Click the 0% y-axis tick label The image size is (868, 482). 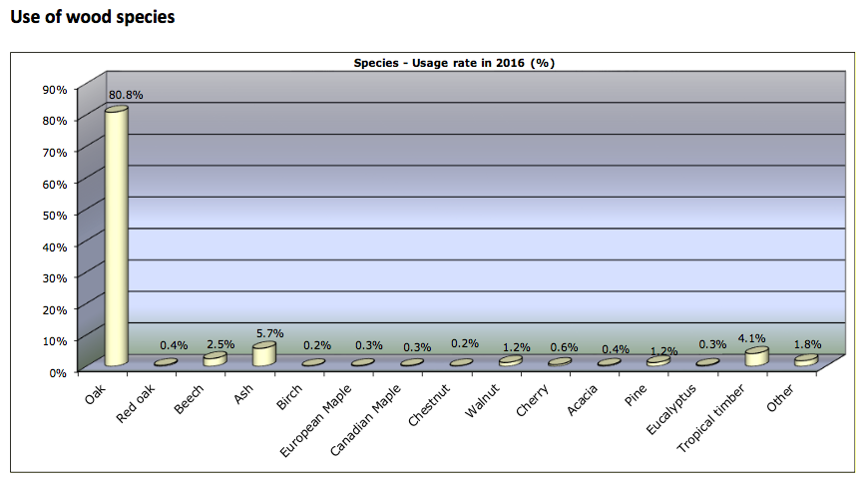(x=58, y=373)
